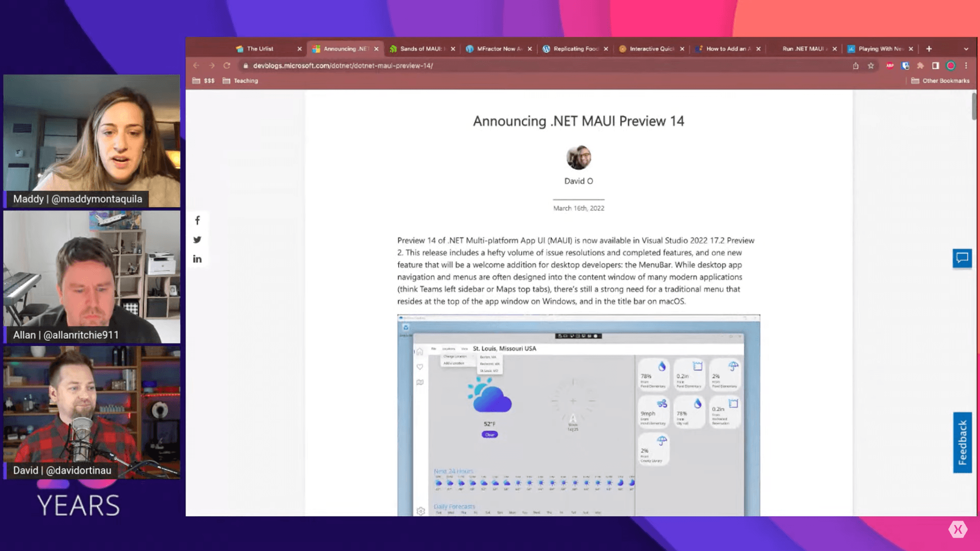Click the browser bookmark star icon
This screenshot has height=551, width=980.
(x=870, y=65)
